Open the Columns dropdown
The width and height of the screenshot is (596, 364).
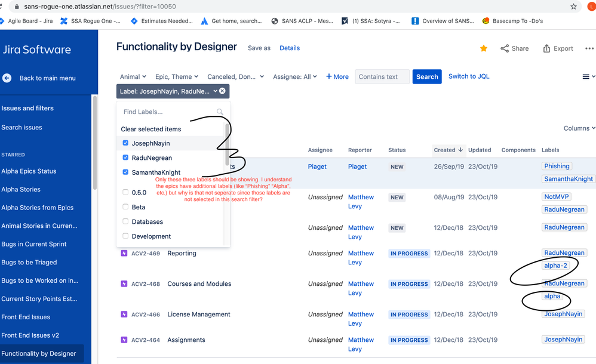point(579,128)
